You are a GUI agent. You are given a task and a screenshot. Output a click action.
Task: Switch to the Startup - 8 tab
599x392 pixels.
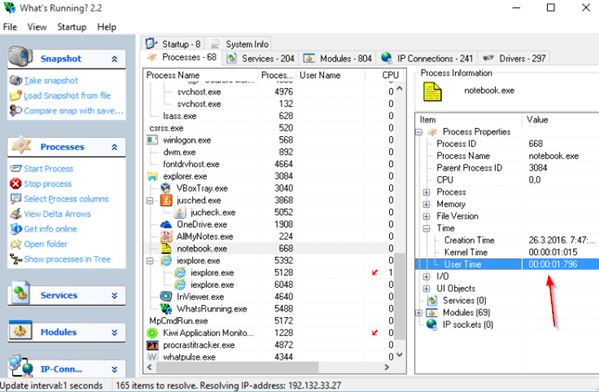(173, 44)
